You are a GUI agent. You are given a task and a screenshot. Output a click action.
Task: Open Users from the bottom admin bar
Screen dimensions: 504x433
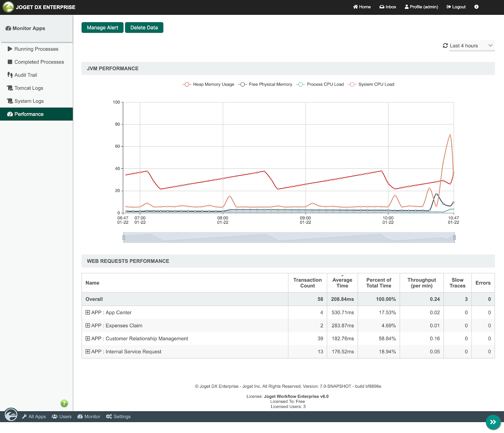point(62,417)
